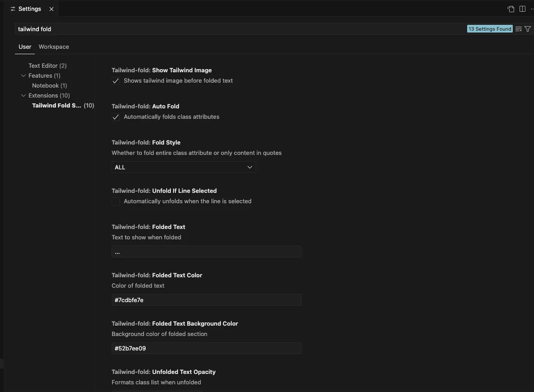Viewport: 534px width, 392px height.
Task: Select the User settings tab
Action: click(25, 47)
